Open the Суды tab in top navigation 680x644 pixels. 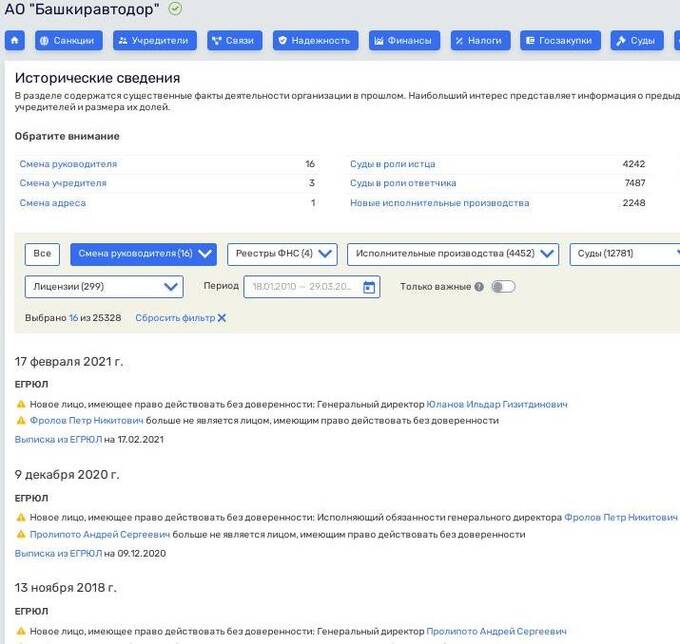(637, 40)
